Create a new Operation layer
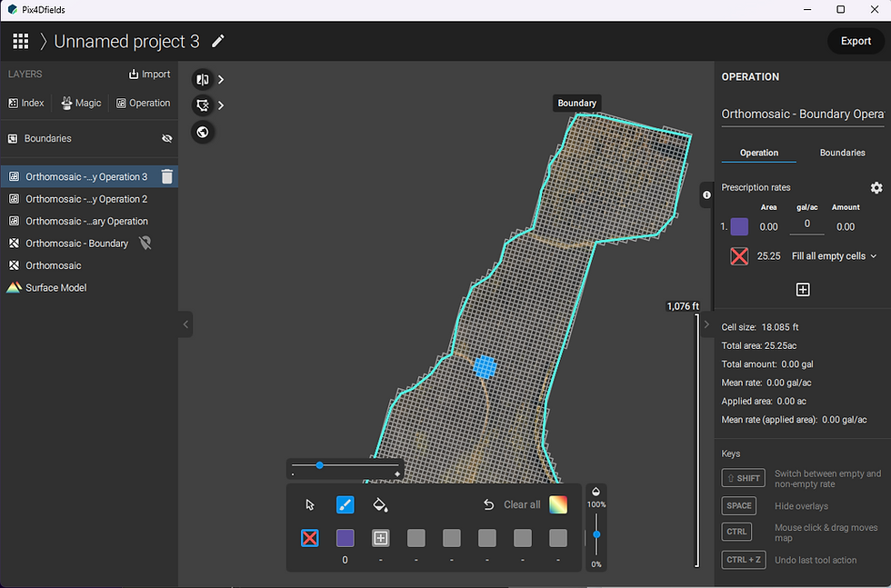Image resolution: width=891 pixels, height=588 pixels. [144, 103]
